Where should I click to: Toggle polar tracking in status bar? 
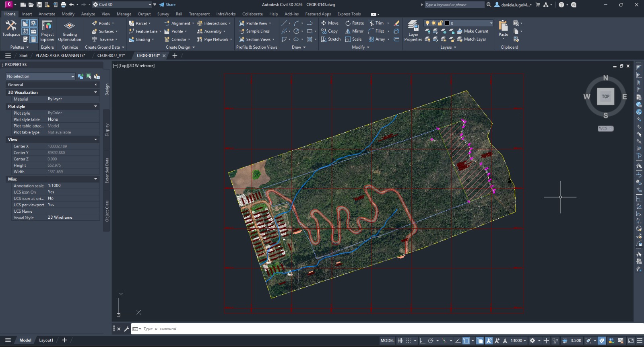(x=431, y=341)
